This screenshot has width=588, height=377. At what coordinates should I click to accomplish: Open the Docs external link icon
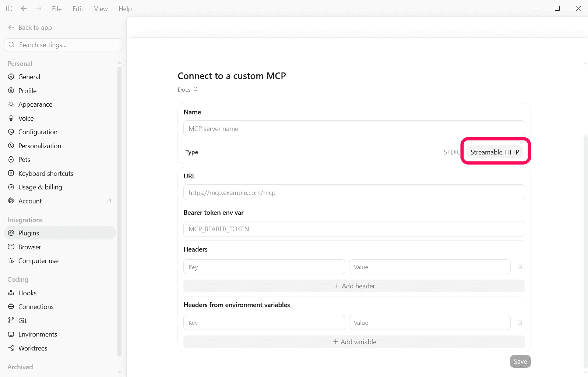click(x=196, y=89)
